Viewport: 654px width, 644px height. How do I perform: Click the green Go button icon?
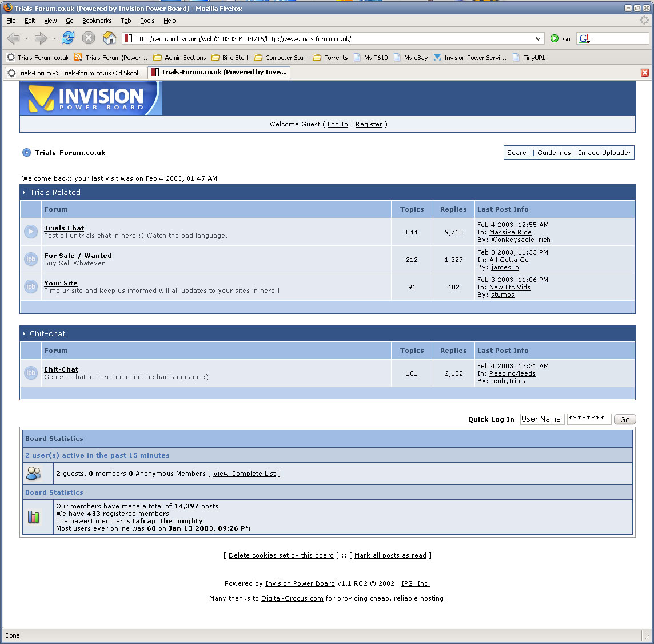click(x=555, y=38)
